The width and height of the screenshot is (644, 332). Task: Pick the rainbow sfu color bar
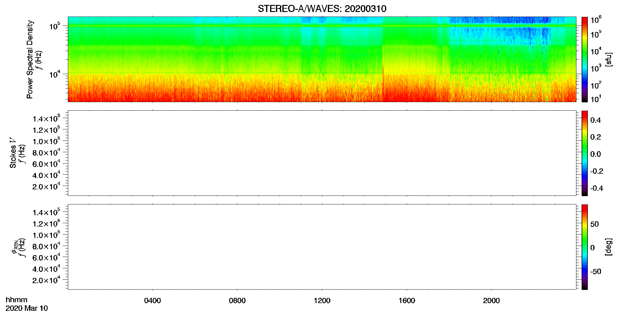585,59
